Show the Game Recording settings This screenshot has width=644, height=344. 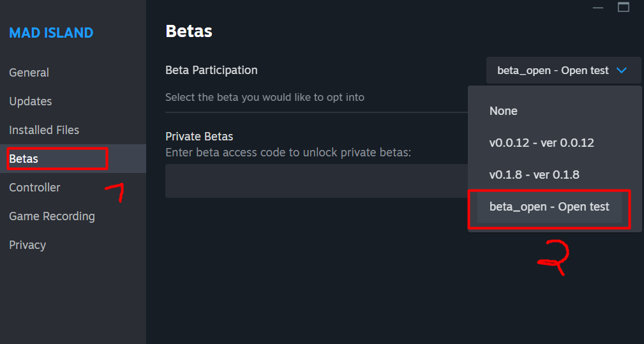(52, 216)
